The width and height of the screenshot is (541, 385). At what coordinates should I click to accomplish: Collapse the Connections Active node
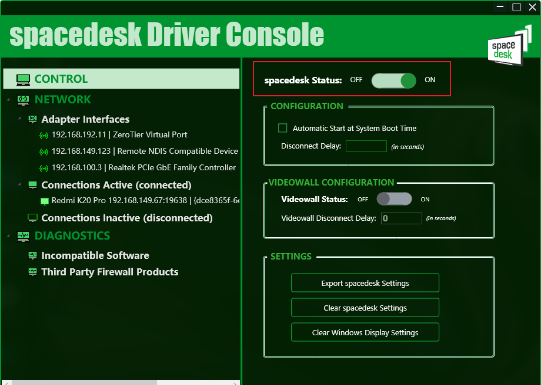20,185
